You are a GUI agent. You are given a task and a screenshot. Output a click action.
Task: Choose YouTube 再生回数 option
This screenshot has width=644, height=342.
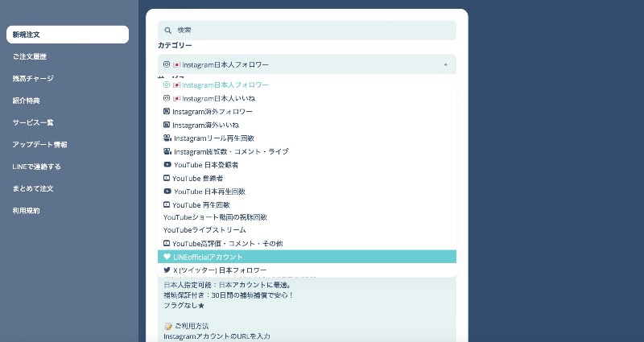(307, 205)
